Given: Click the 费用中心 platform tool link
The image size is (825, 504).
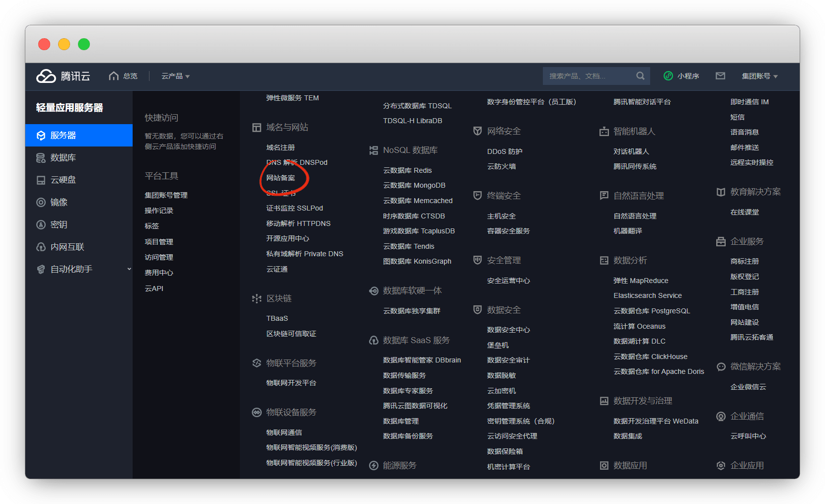Looking at the screenshot, I should coord(159,273).
